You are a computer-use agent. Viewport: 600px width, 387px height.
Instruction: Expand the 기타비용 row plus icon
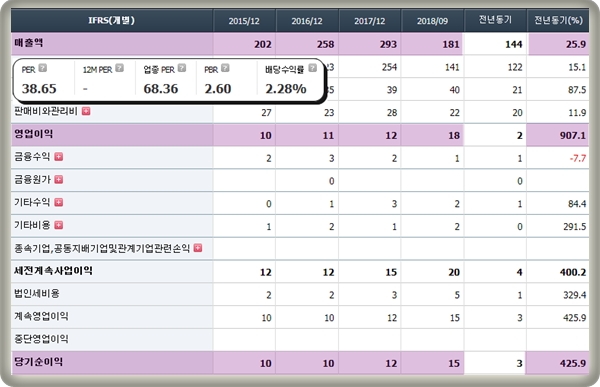59,225
